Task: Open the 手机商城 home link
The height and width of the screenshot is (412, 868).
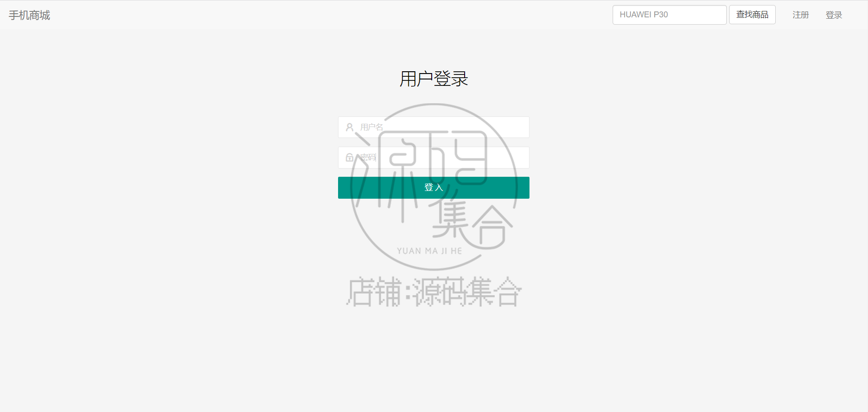Action: (x=29, y=15)
